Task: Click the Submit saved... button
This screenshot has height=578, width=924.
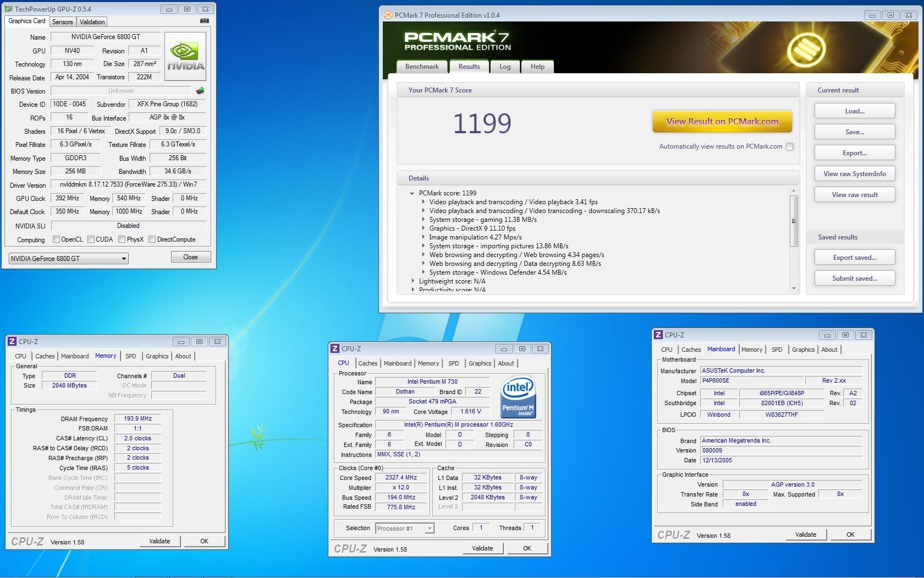Action: pyautogui.click(x=855, y=278)
